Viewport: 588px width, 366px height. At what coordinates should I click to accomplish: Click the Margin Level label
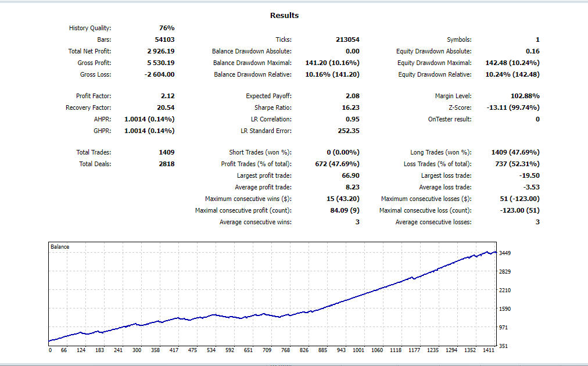pos(453,96)
